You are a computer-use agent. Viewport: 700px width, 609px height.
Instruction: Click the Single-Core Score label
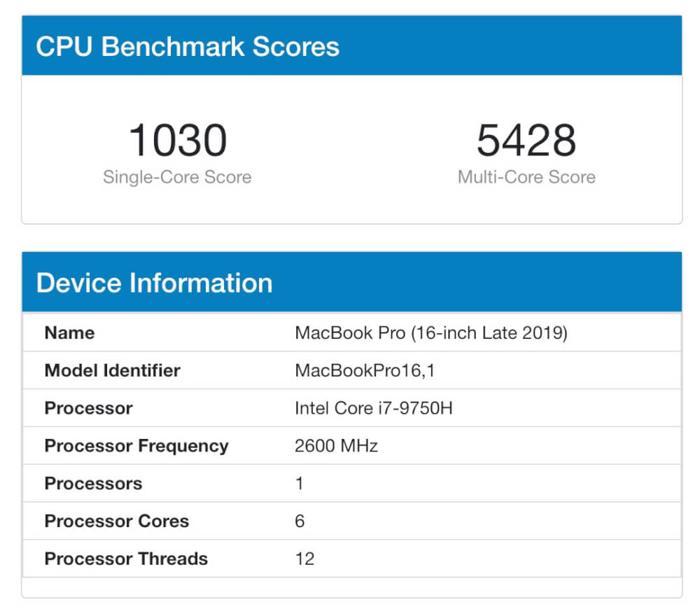click(177, 177)
